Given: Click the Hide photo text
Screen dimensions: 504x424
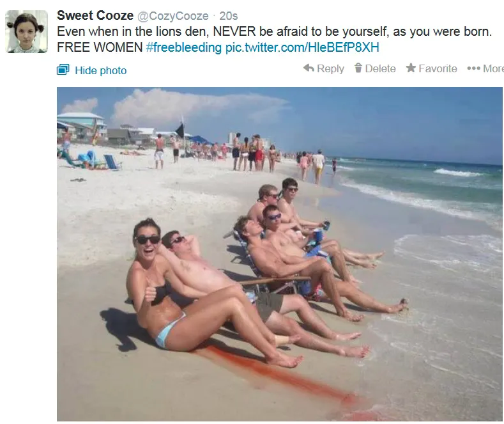Looking at the screenshot, I should point(100,70).
